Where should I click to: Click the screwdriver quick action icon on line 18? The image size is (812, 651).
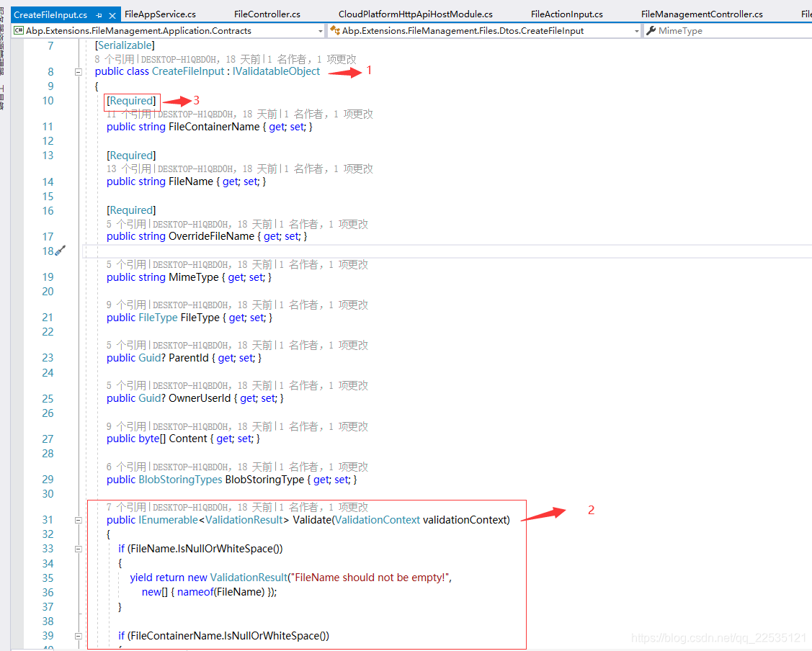point(61,251)
